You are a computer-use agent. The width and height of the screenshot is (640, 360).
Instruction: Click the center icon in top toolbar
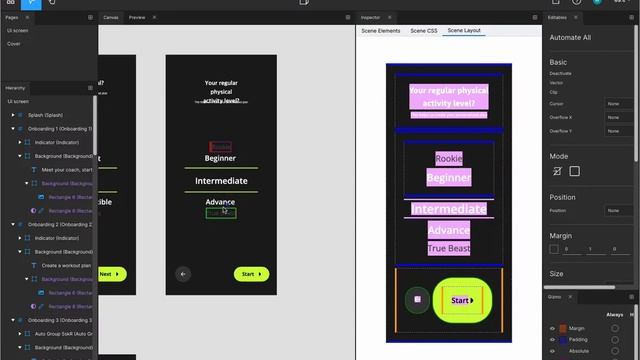[304, 2]
